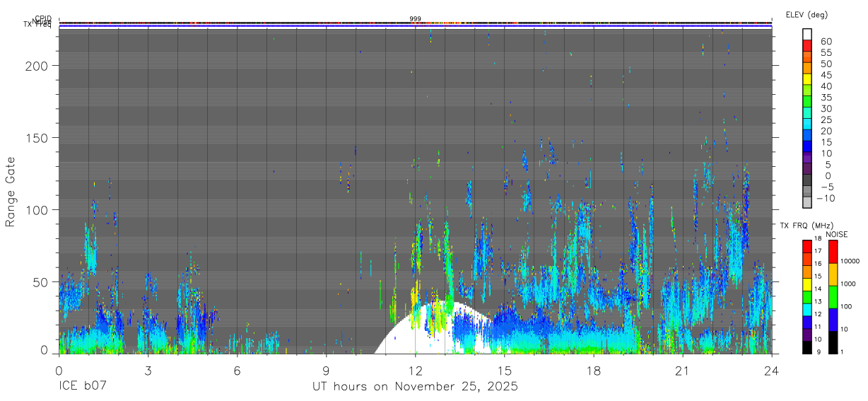The image size is (868, 401).
Task: Select the black 9–10 MHz segment of the TX FRQ bar
Action: tap(807, 347)
